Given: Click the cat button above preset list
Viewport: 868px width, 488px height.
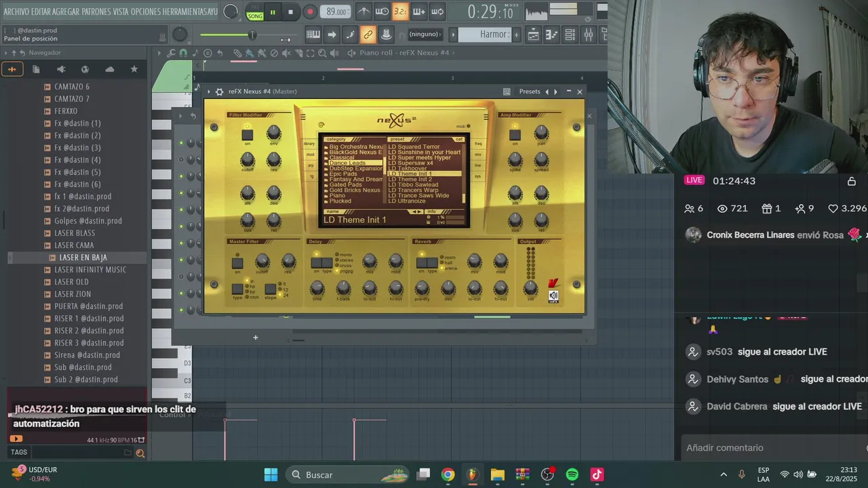Looking at the screenshot, I should [459, 139].
